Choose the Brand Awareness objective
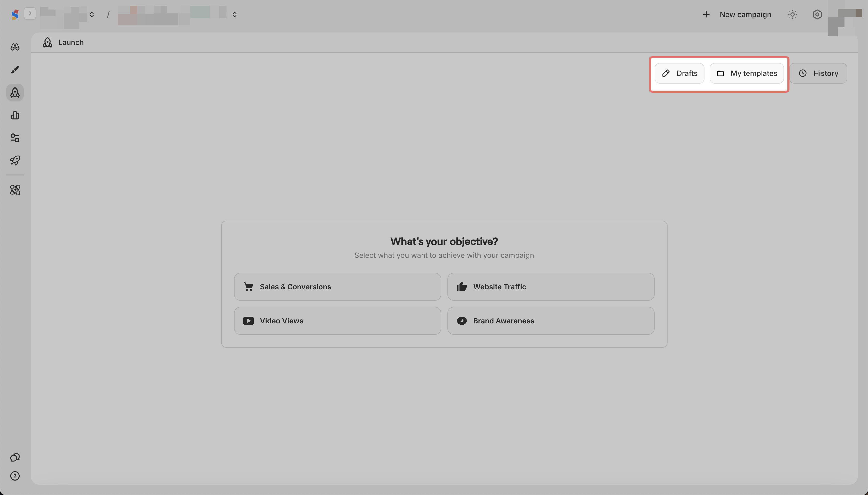 [551, 321]
